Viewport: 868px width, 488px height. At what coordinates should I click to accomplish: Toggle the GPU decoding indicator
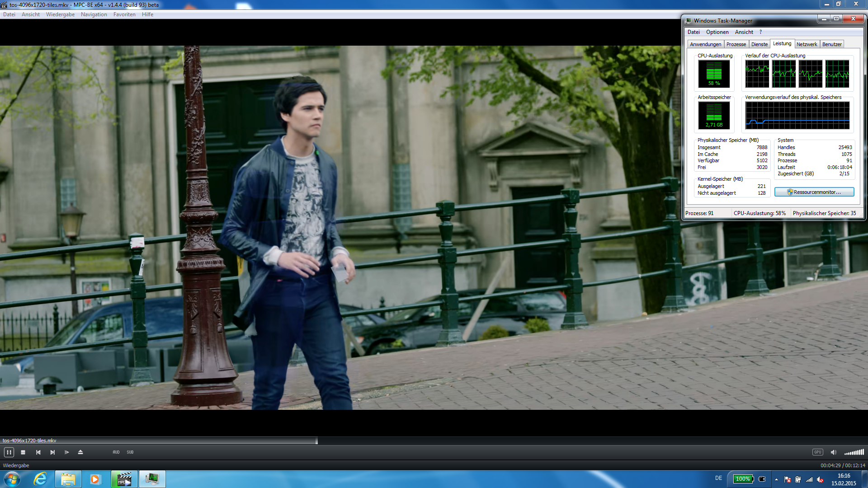(x=817, y=452)
